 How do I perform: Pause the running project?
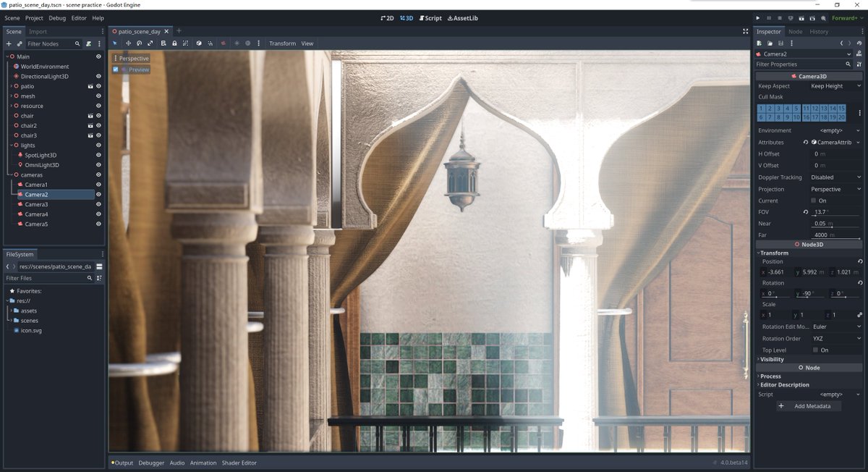click(769, 18)
